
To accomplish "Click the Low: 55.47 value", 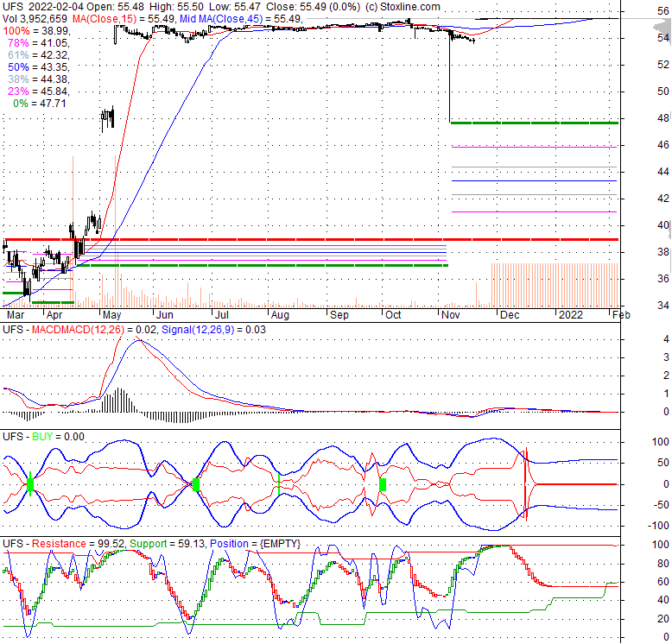I will click(235, 7).
